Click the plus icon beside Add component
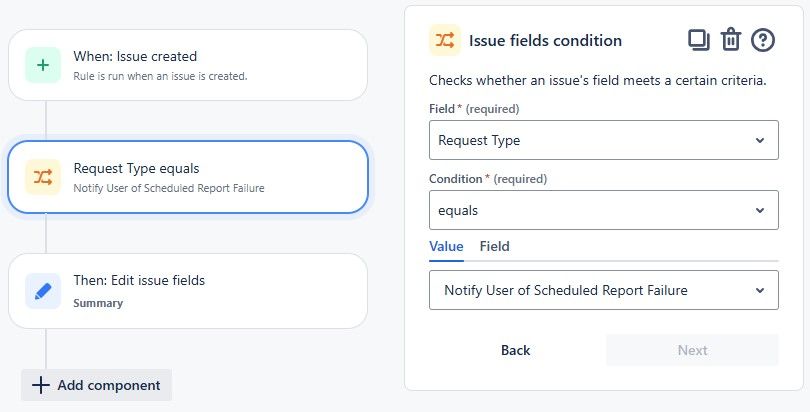Viewport: 810px width, 412px height. 40,385
